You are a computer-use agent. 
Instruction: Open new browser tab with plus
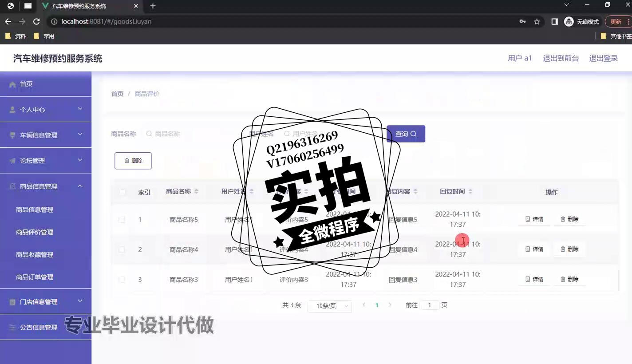point(153,6)
